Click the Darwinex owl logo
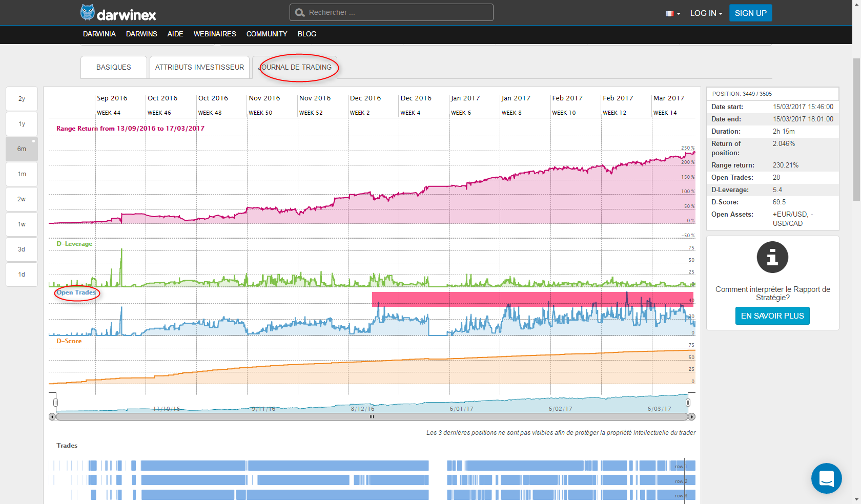Viewport: 861px width, 504px height. 88,12
